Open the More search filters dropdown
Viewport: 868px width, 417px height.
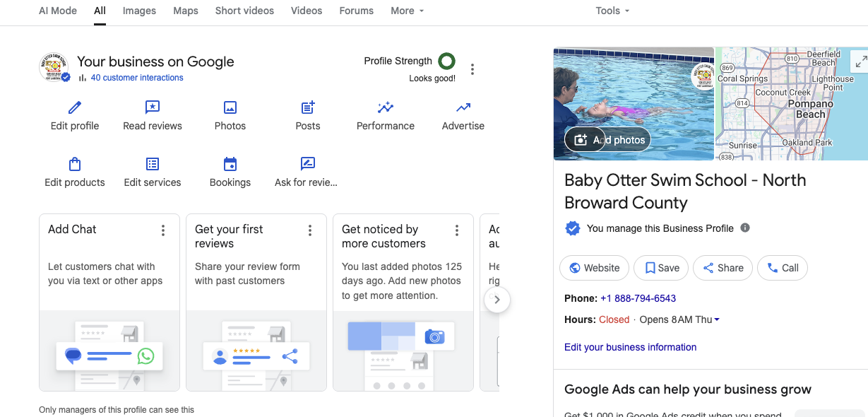[408, 11]
